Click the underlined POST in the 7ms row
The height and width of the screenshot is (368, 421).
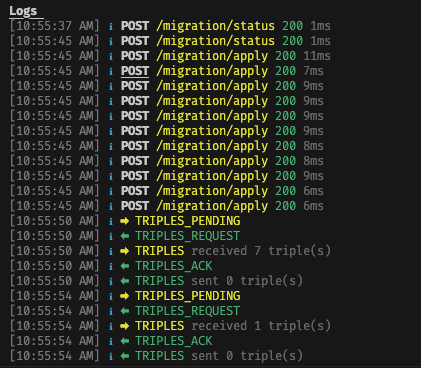point(135,71)
